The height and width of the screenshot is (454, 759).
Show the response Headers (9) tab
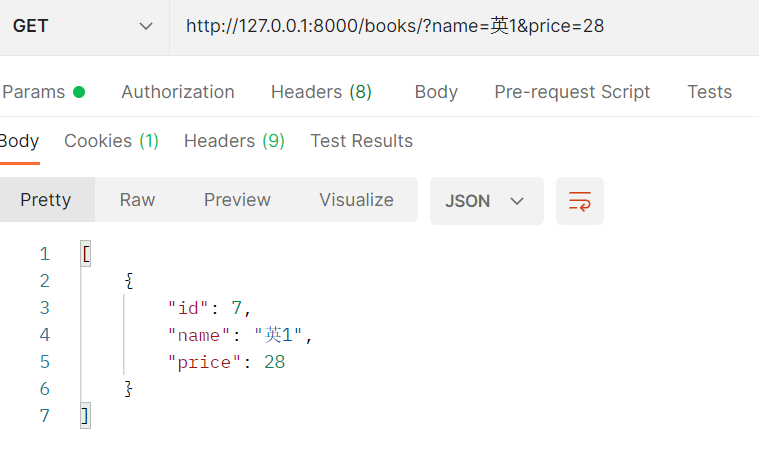tap(234, 141)
